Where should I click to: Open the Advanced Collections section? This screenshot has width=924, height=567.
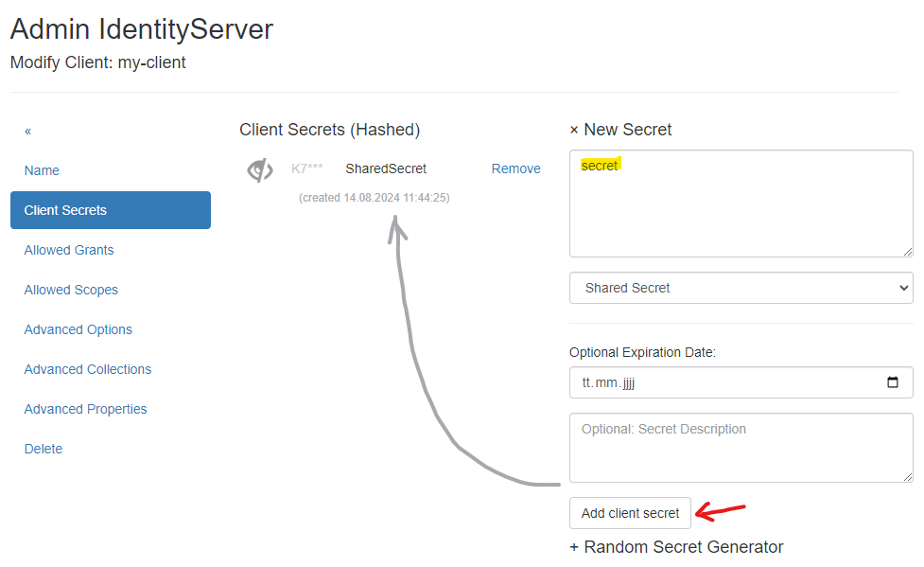coord(88,369)
